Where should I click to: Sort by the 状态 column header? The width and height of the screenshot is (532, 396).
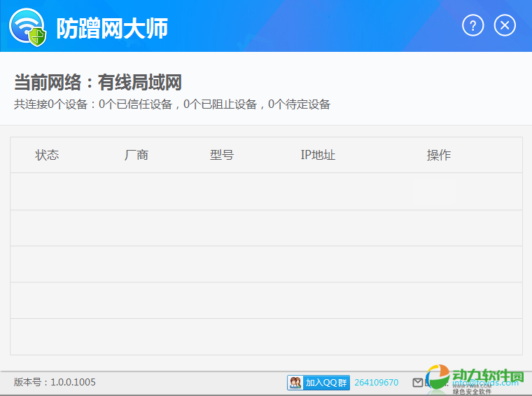[47, 155]
